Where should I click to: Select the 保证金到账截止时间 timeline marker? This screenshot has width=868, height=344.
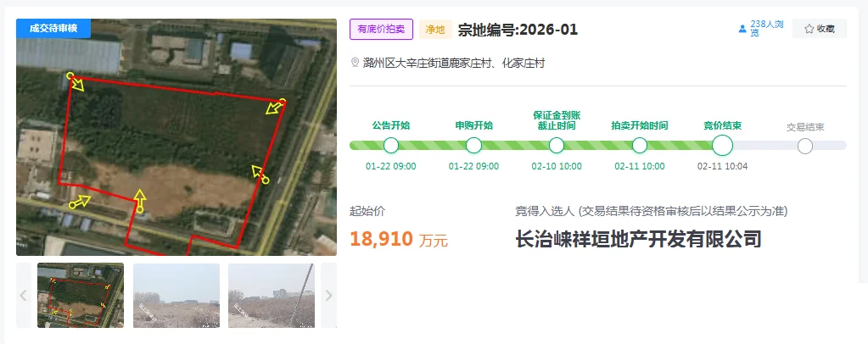[557, 146]
